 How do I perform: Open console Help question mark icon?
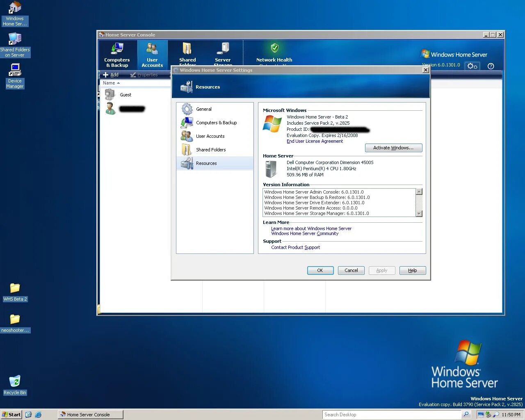pos(491,66)
